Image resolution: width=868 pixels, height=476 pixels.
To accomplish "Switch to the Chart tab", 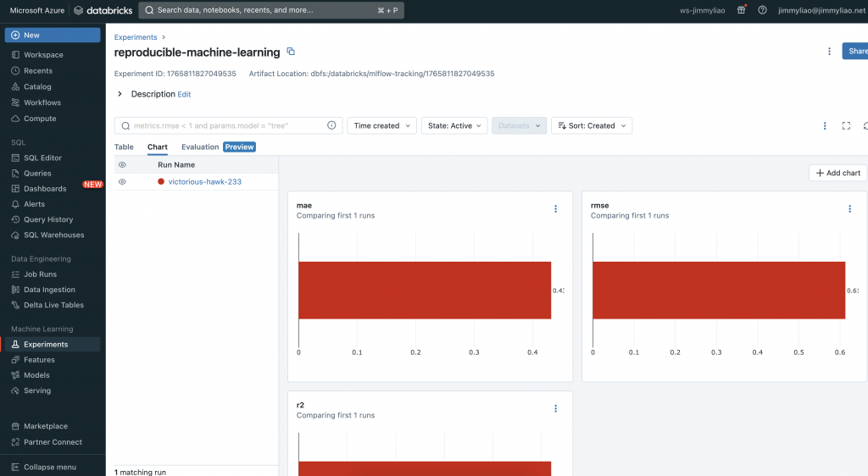I will click(x=157, y=147).
